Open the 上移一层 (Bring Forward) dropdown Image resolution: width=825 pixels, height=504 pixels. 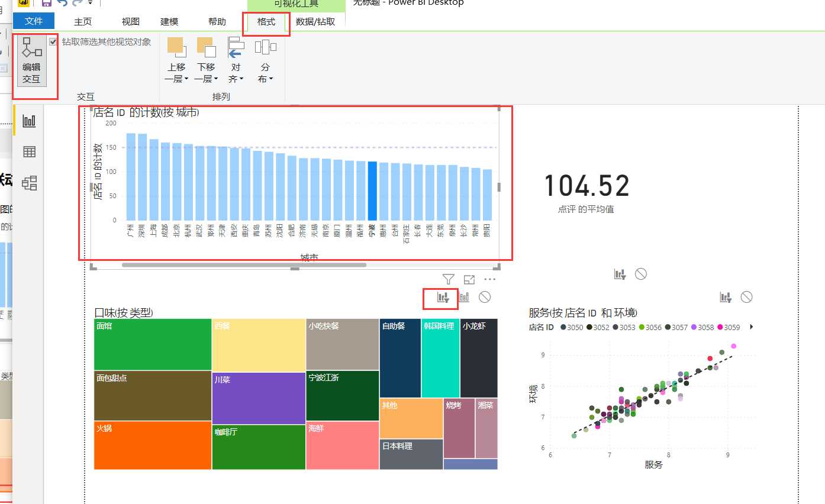click(177, 60)
